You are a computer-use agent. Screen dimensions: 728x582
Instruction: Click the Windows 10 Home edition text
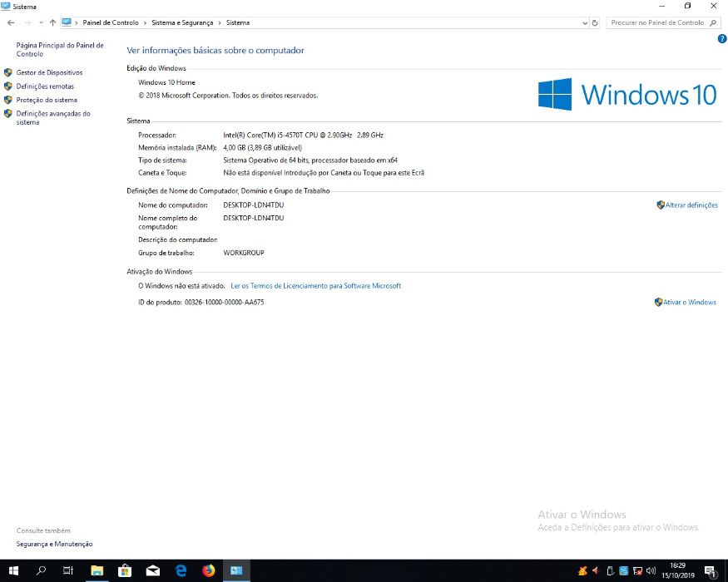tap(166, 82)
